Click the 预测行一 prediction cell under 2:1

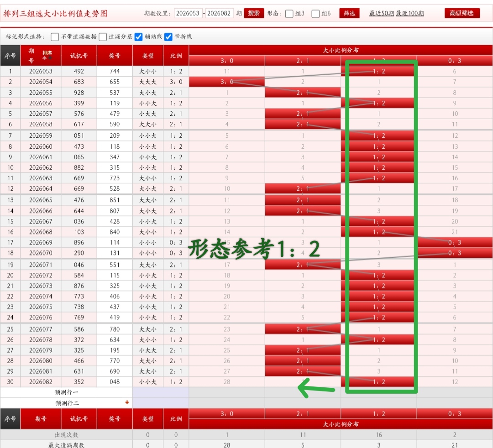tap(303, 392)
